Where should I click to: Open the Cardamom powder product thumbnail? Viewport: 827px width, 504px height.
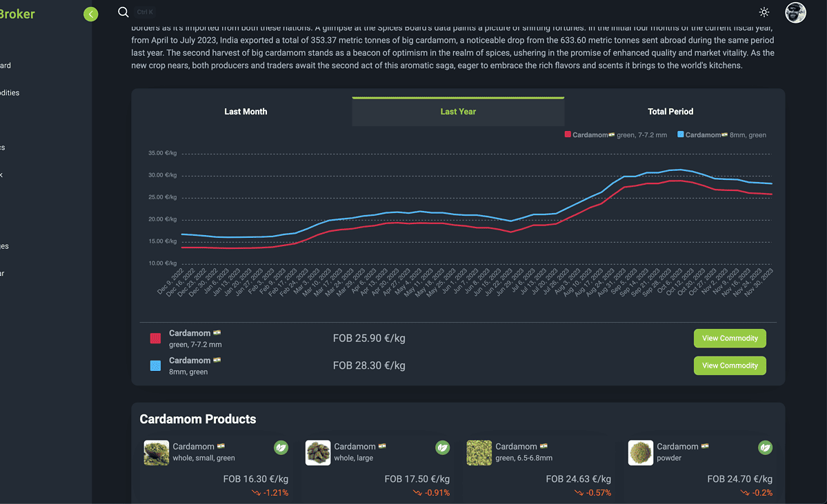tap(641, 453)
